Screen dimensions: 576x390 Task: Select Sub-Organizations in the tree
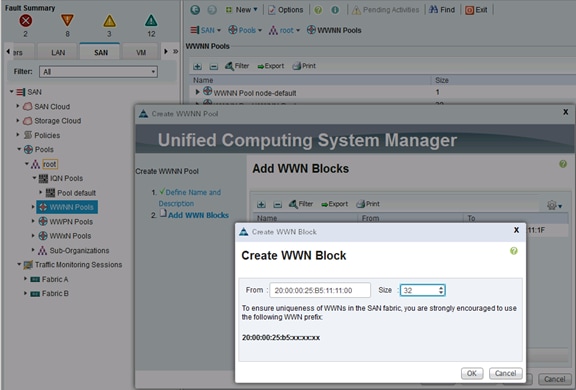(x=79, y=250)
